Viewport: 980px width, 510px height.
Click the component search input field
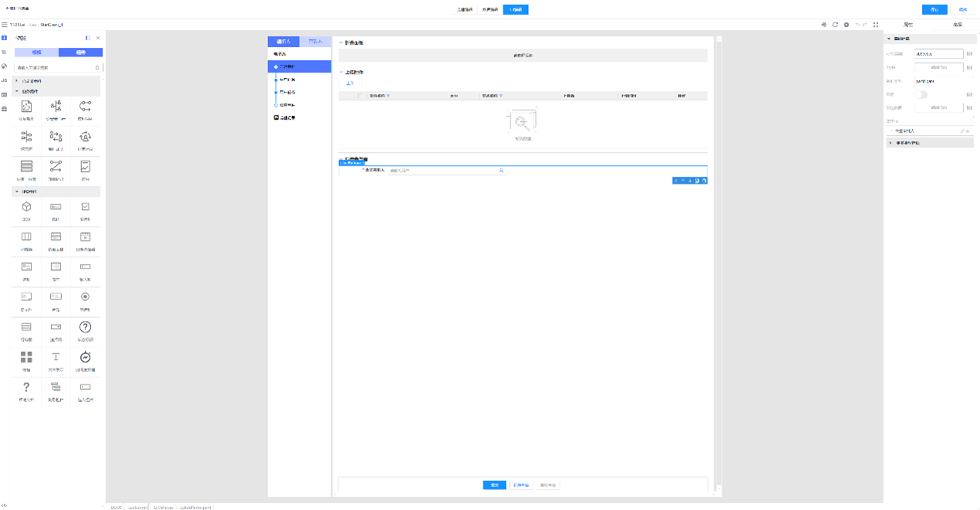pyautogui.click(x=59, y=68)
